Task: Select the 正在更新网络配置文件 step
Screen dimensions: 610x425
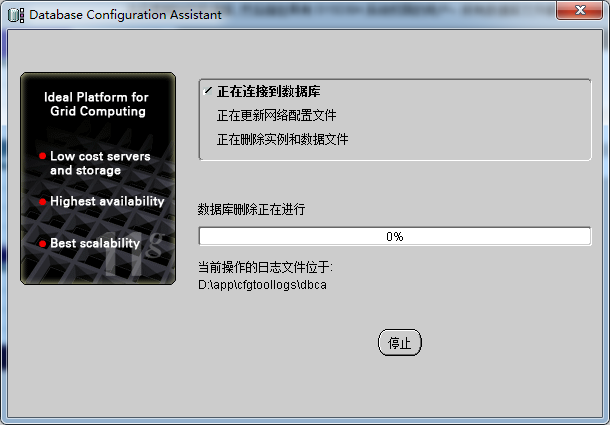Action: [276, 115]
